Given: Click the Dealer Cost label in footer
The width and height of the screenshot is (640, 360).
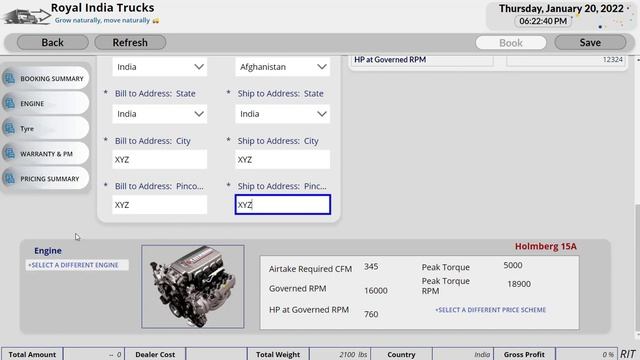Looking at the screenshot, I should 155,355.
